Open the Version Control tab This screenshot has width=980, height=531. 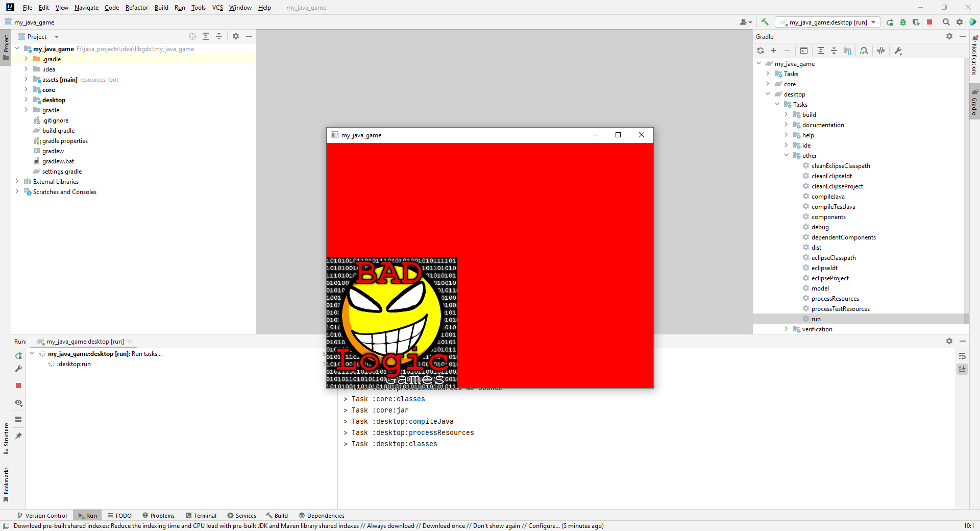pyautogui.click(x=42, y=516)
